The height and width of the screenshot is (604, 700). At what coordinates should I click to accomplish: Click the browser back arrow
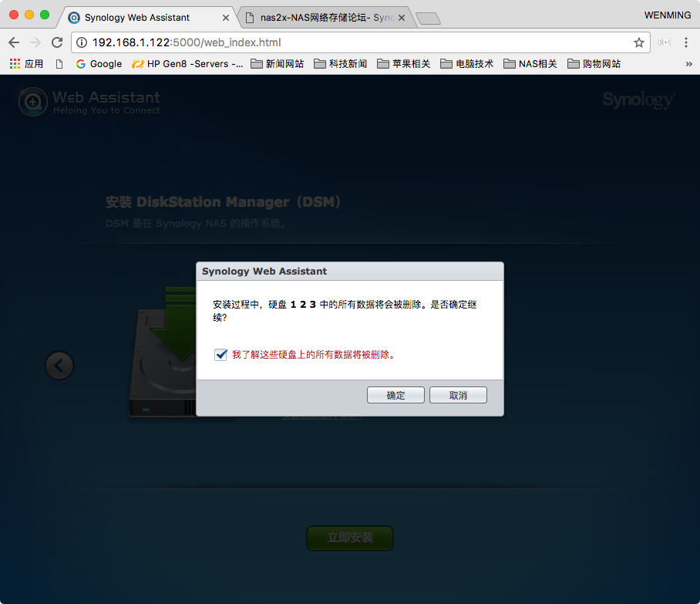point(14,42)
